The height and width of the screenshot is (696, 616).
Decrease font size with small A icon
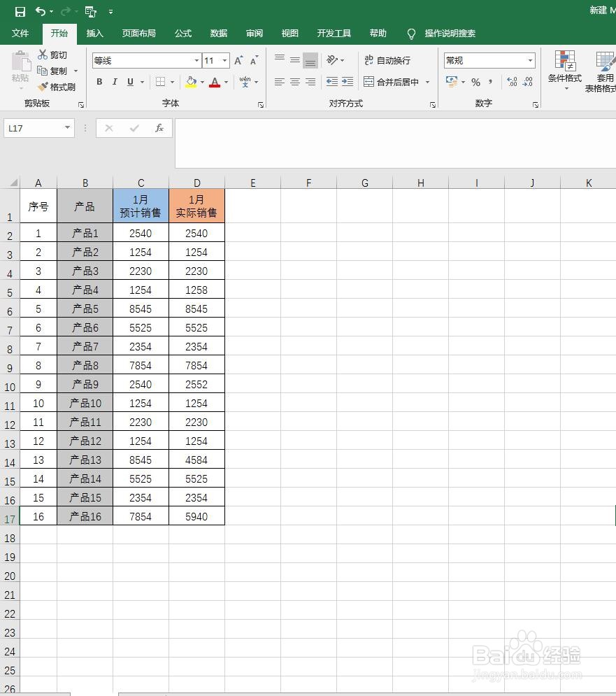pos(254,60)
